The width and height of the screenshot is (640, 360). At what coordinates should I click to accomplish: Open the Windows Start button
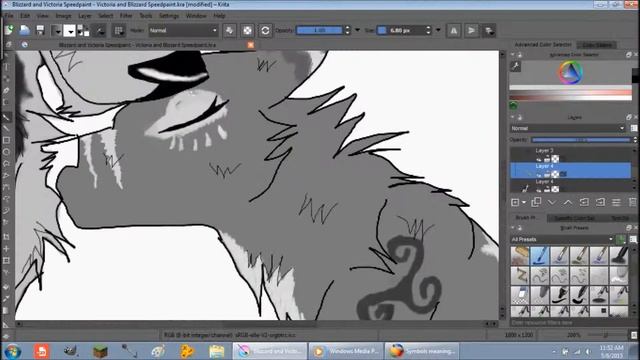click(x=13, y=351)
